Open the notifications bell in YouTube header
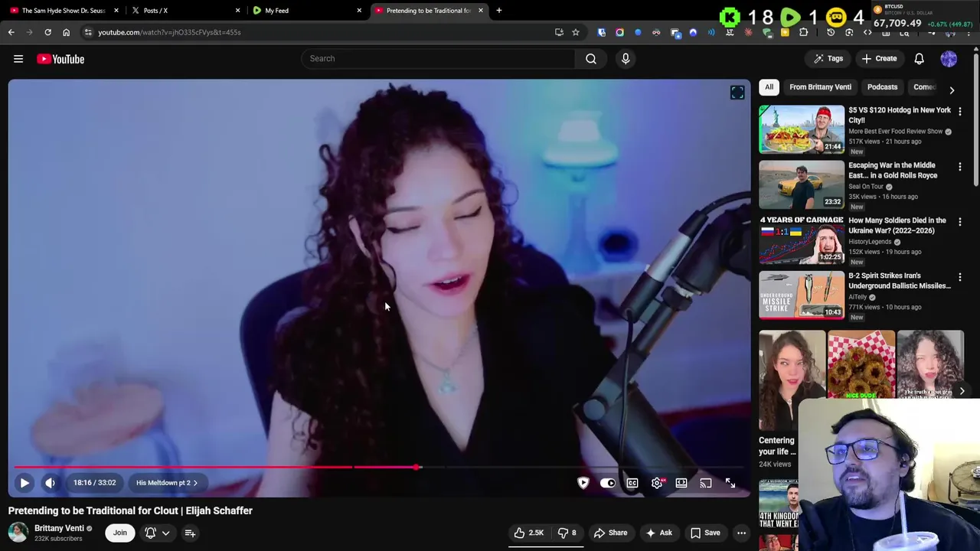This screenshot has height=551, width=980. 920,59
